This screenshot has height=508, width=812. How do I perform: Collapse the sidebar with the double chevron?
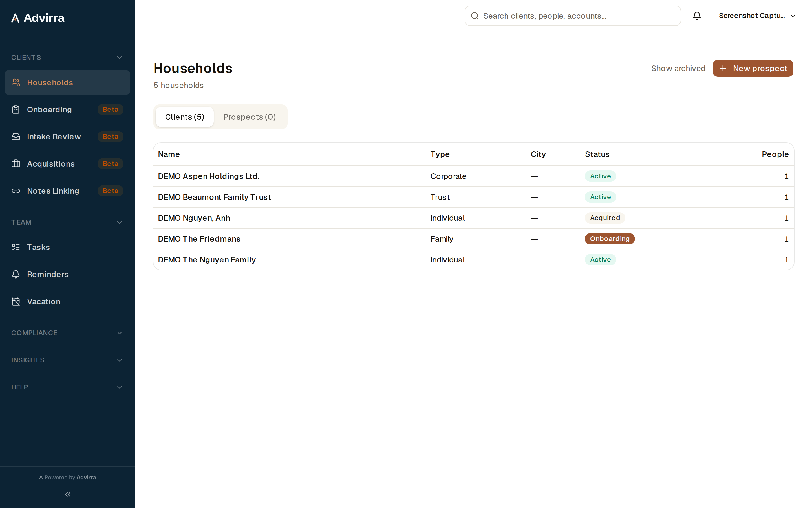pyautogui.click(x=67, y=494)
